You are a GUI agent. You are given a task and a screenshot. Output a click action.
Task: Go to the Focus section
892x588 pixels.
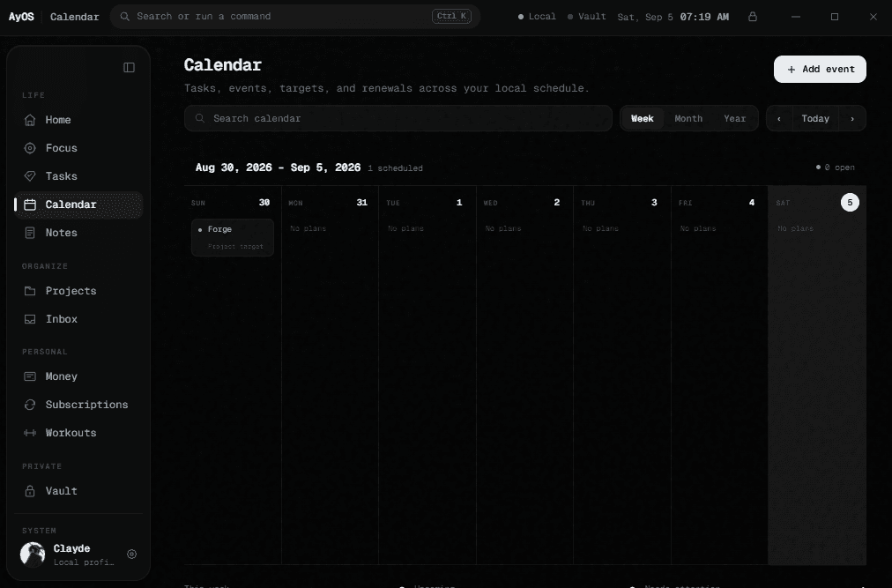tap(78, 148)
